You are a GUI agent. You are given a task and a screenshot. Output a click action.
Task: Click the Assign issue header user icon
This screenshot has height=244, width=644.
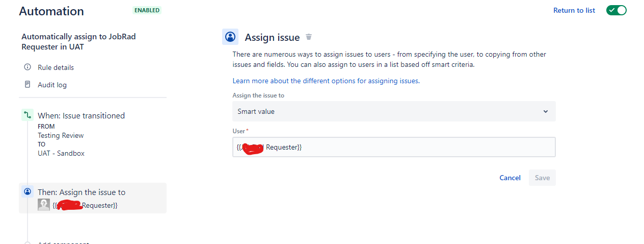tap(230, 37)
